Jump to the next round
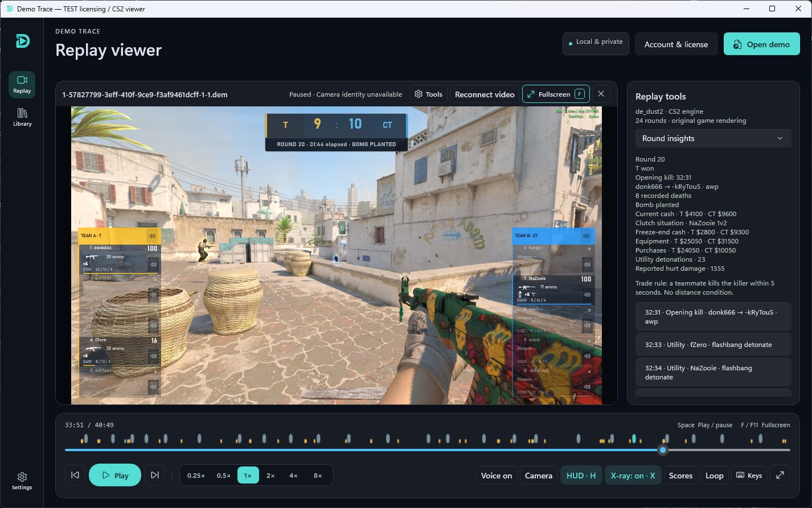The width and height of the screenshot is (812, 508). [x=154, y=475]
